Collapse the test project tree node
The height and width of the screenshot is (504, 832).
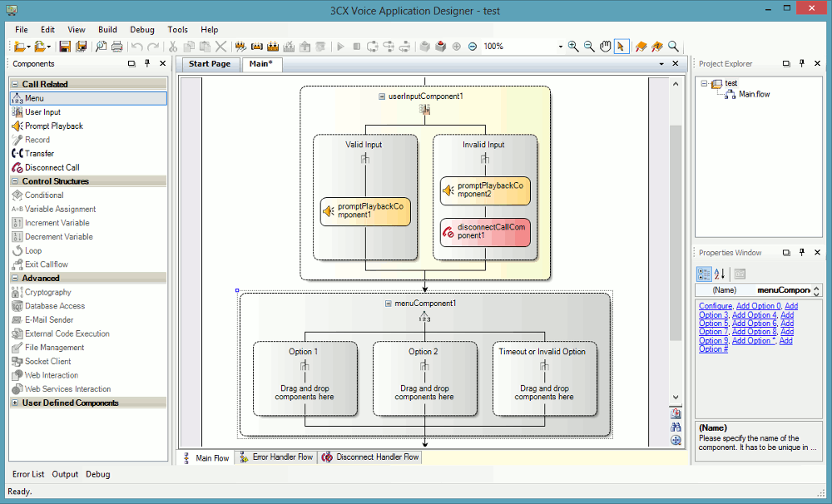point(704,83)
